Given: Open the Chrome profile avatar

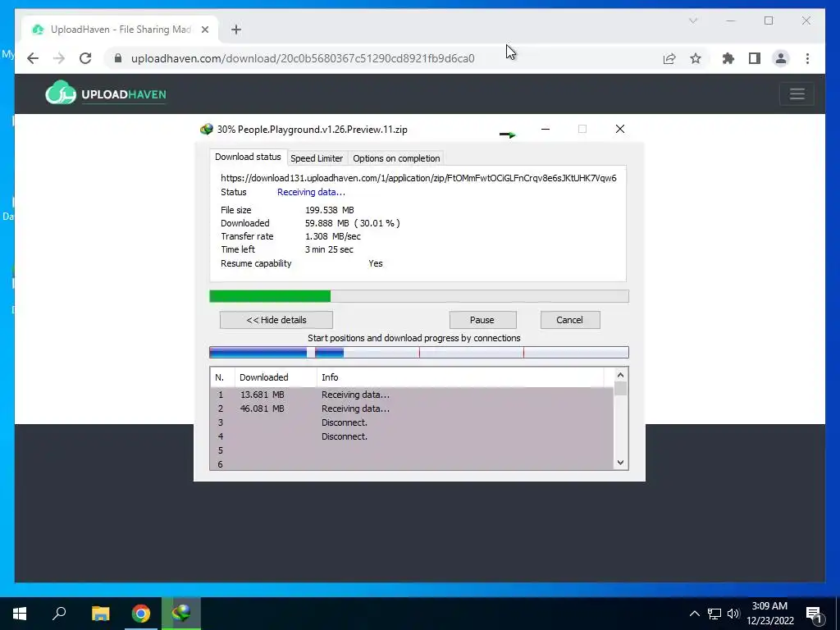Looking at the screenshot, I should click(x=781, y=58).
